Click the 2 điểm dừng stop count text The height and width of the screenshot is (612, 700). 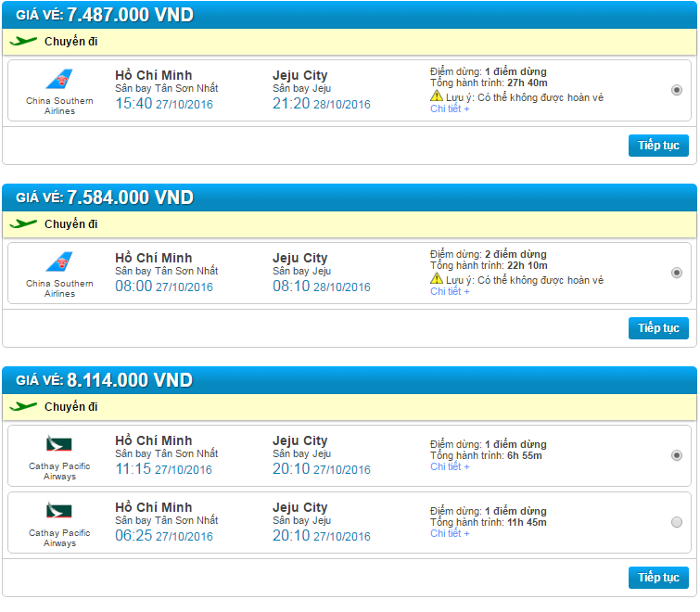pyautogui.click(x=515, y=254)
